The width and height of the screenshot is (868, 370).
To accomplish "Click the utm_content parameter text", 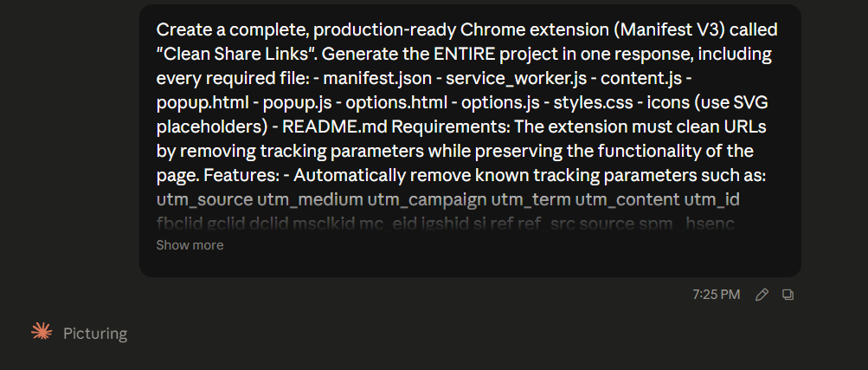I will tap(627, 199).
